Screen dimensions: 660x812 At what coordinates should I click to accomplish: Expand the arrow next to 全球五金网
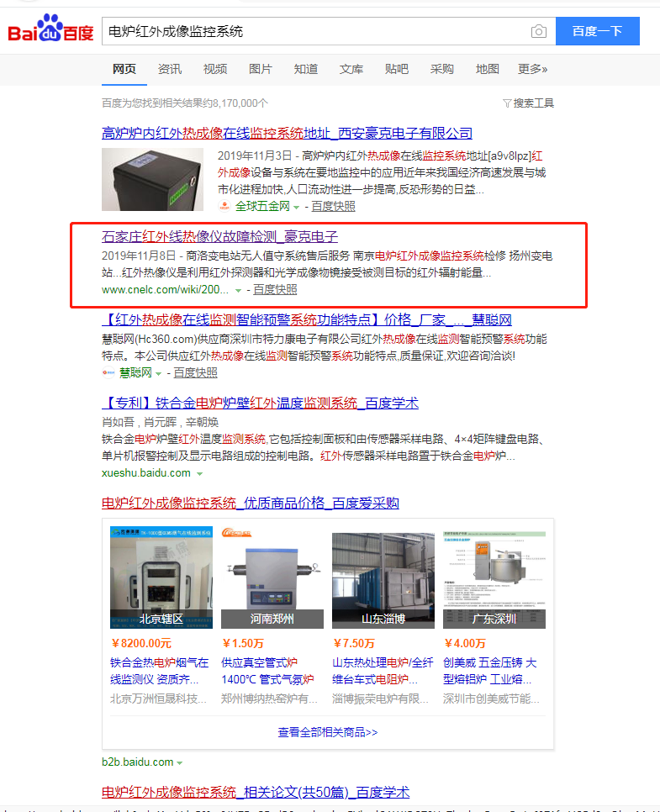click(296, 207)
